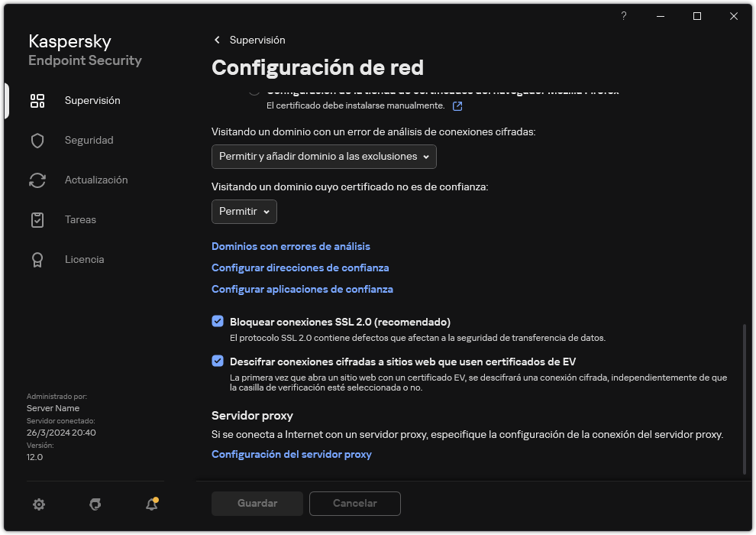This screenshot has height=535, width=756.
Task: Open the error analysis domain dropdown
Action: 323,157
